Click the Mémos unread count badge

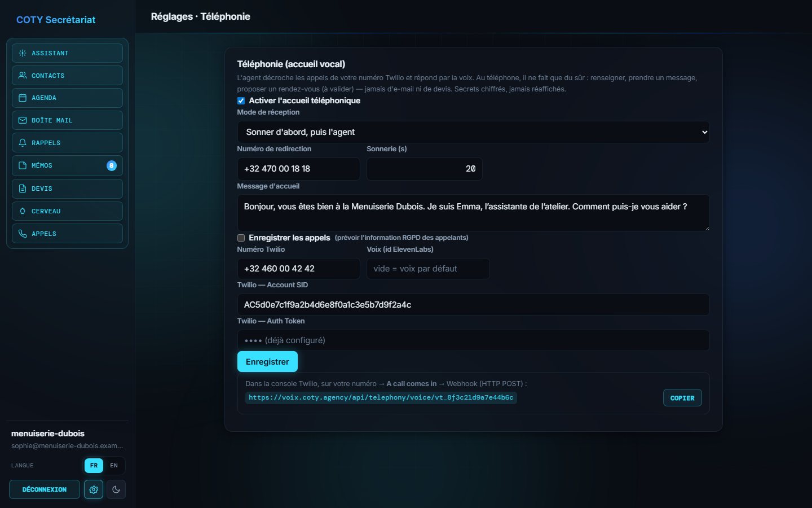112,165
